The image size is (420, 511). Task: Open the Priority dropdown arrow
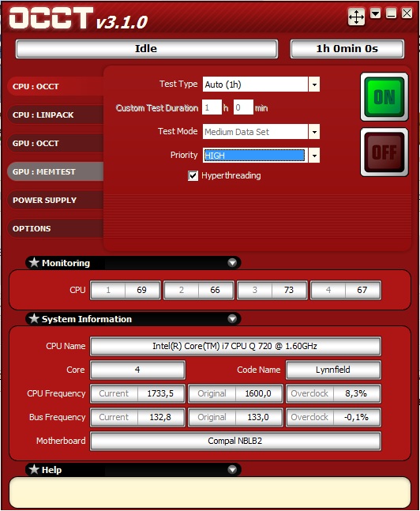(x=314, y=156)
